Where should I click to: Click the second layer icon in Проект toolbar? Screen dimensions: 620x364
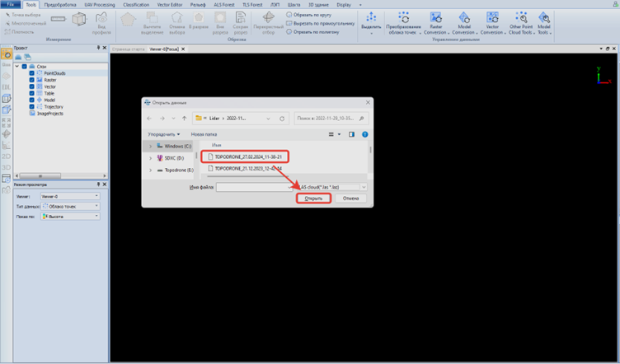tap(27, 58)
